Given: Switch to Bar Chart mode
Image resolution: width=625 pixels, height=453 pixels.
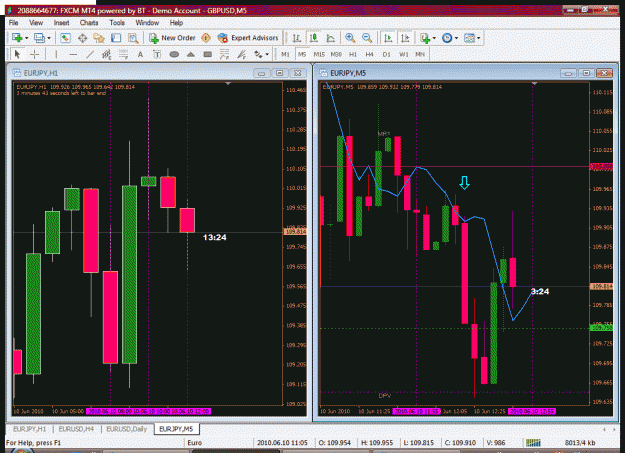Looking at the screenshot, I should click(297, 38).
